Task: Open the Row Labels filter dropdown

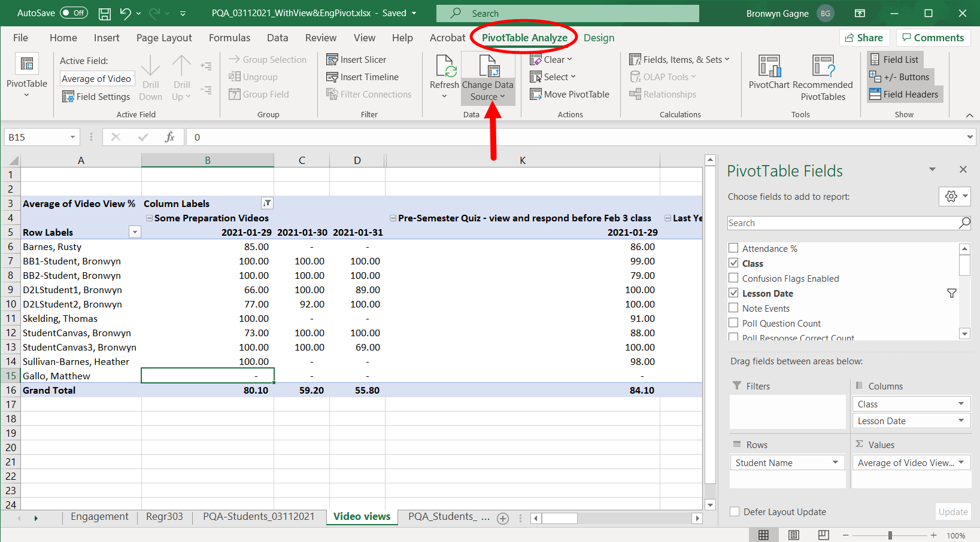Action: (x=135, y=232)
